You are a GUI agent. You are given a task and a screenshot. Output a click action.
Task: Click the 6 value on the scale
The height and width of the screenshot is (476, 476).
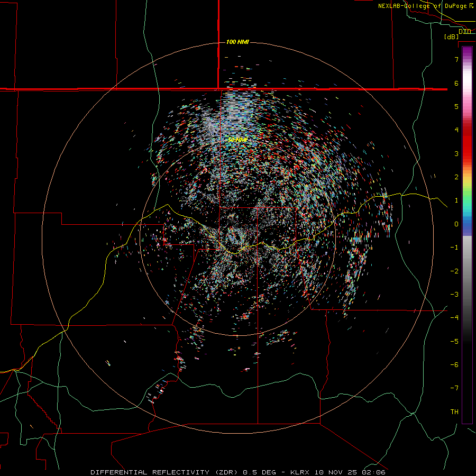[x=456, y=83]
